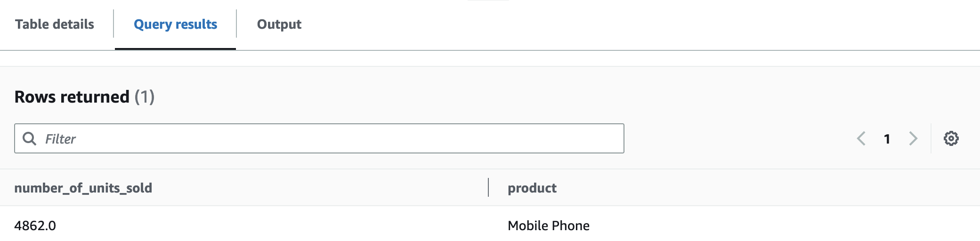This screenshot has width=980, height=241.
Task: Sort by the product column header
Action: pos(532,188)
